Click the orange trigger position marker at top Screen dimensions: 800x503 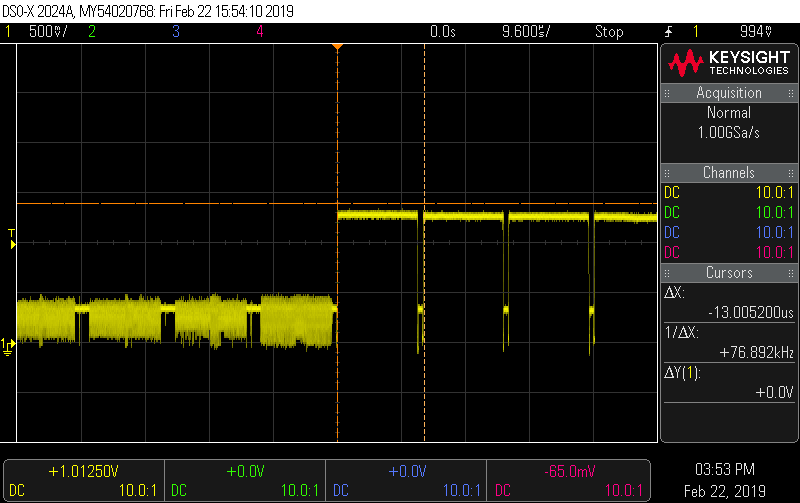coord(337,47)
